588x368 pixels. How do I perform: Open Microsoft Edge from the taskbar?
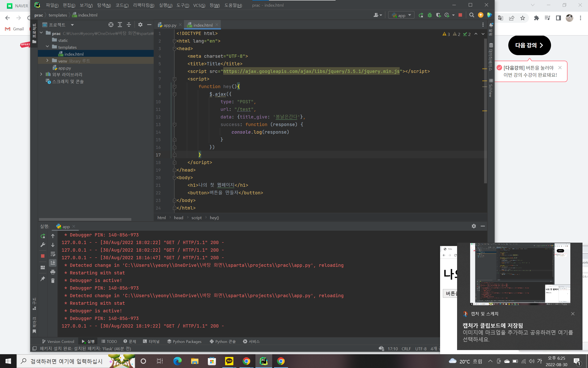click(177, 361)
